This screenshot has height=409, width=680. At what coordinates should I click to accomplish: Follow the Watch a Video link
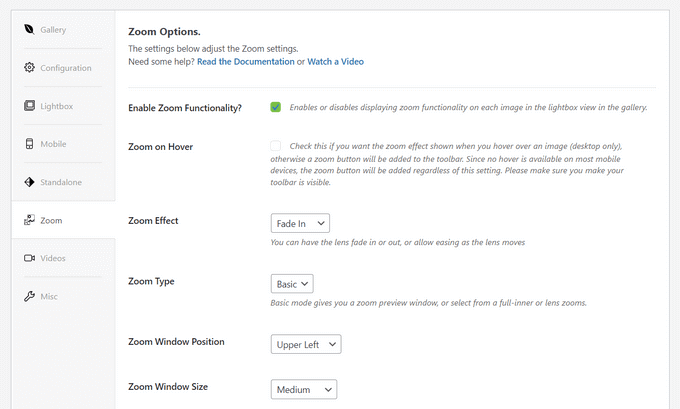[335, 62]
